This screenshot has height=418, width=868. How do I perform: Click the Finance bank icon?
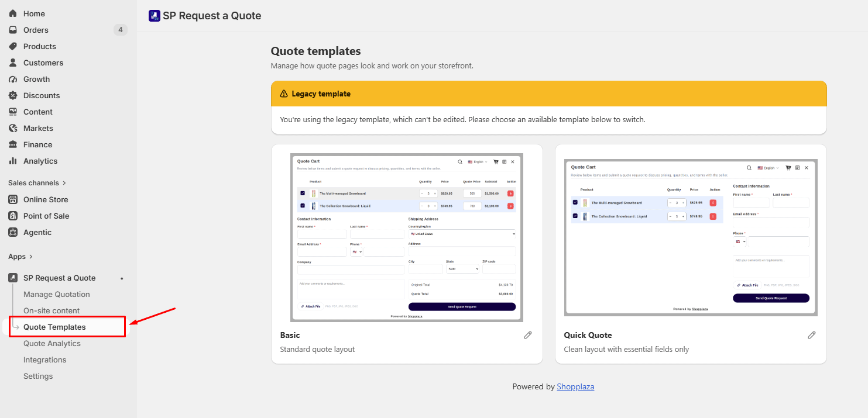pos(13,144)
